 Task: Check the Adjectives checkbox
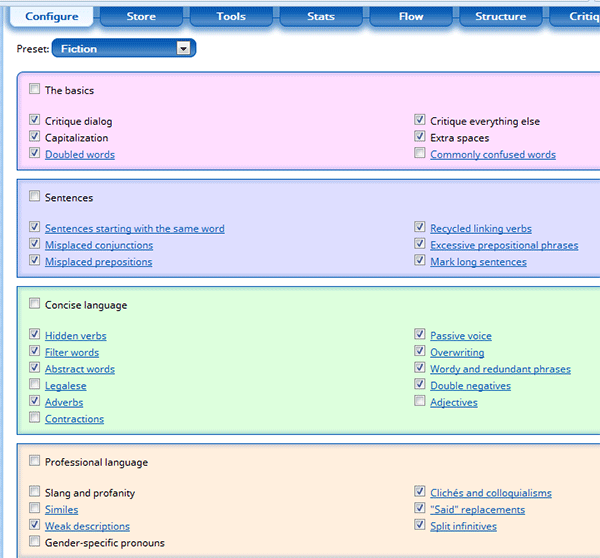coord(420,402)
